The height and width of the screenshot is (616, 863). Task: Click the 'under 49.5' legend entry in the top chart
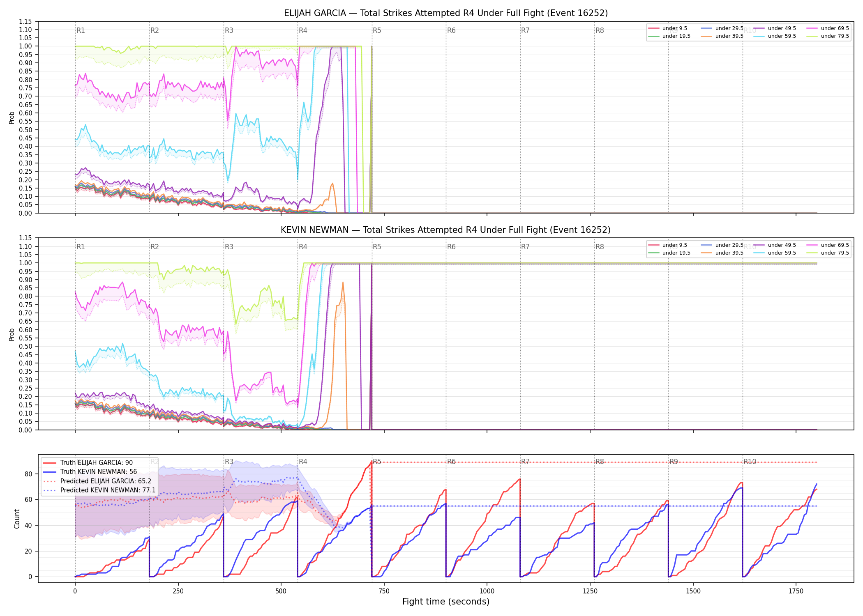click(x=775, y=28)
